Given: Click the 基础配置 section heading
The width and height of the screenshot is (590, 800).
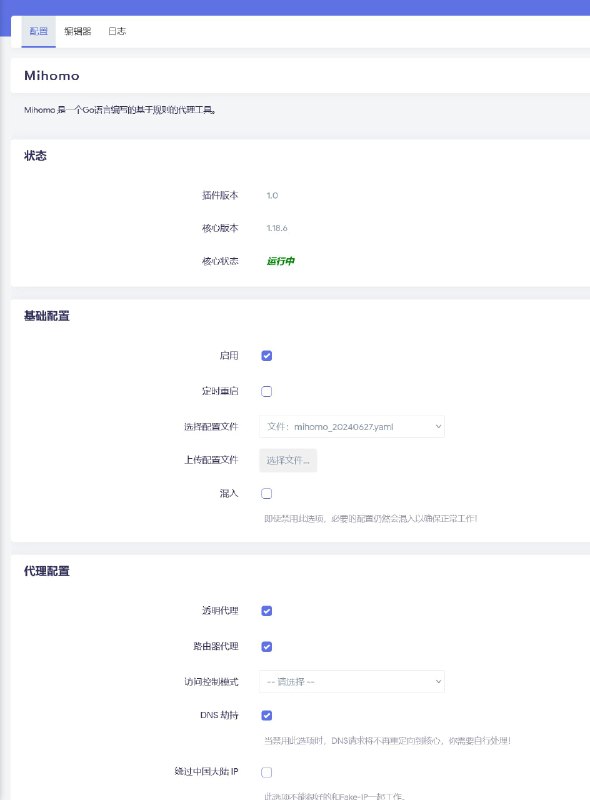Looking at the screenshot, I should tap(46, 316).
